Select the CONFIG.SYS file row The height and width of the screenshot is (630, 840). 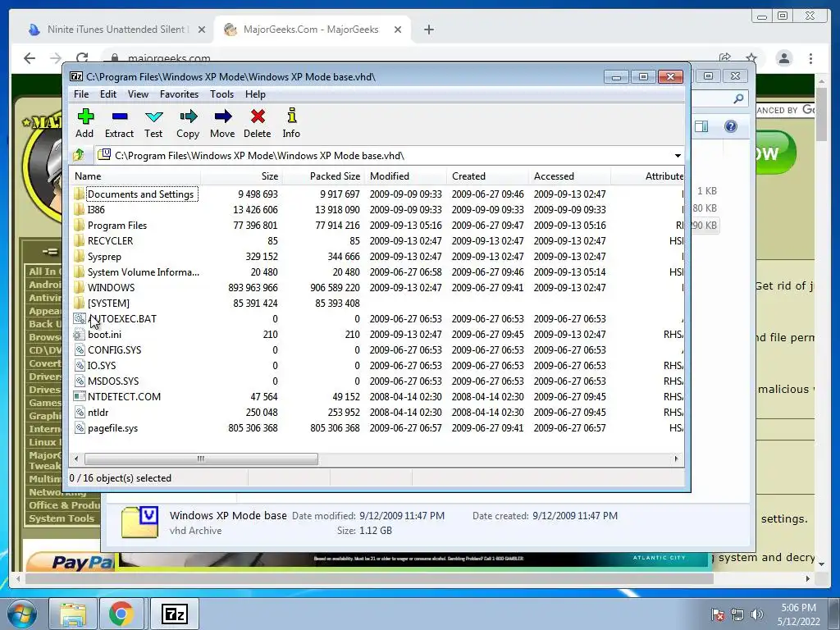pos(377,349)
